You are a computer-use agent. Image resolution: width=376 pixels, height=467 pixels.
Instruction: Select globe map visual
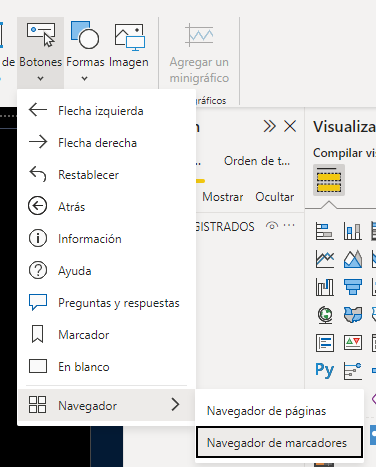click(324, 315)
